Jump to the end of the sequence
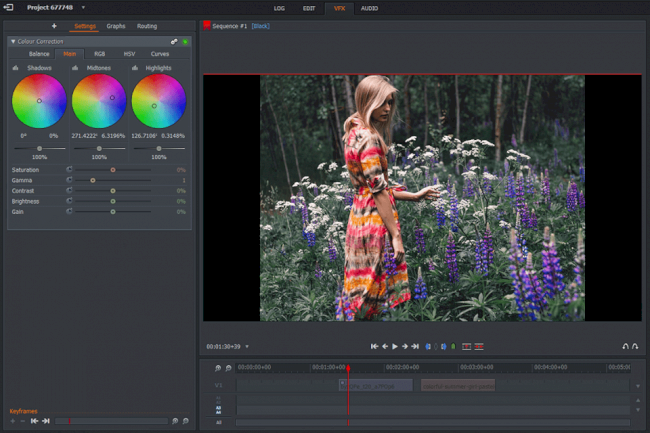The width and height of the screenshot is (650, 433). pyautogui.click(x=415, y=346)
